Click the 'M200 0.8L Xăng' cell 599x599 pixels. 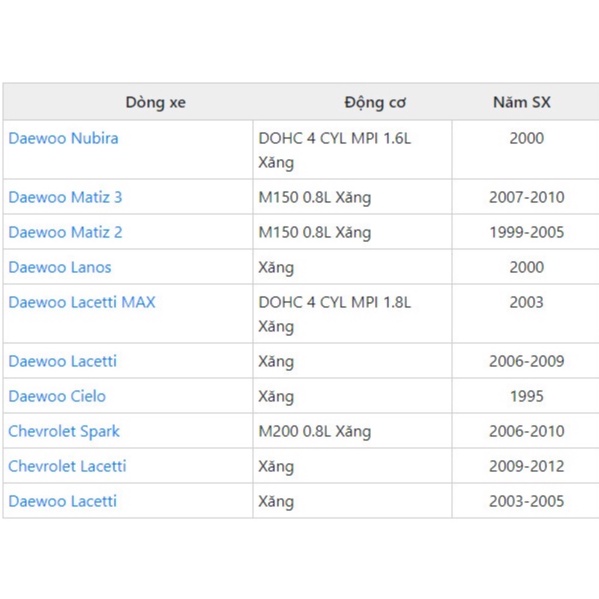tap(352, 431)
